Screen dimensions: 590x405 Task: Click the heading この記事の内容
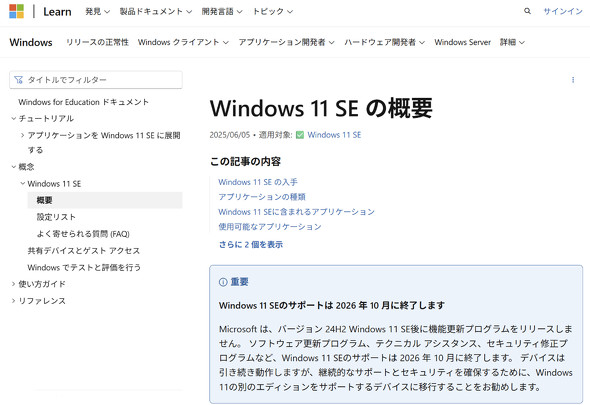tap(245, 161)
